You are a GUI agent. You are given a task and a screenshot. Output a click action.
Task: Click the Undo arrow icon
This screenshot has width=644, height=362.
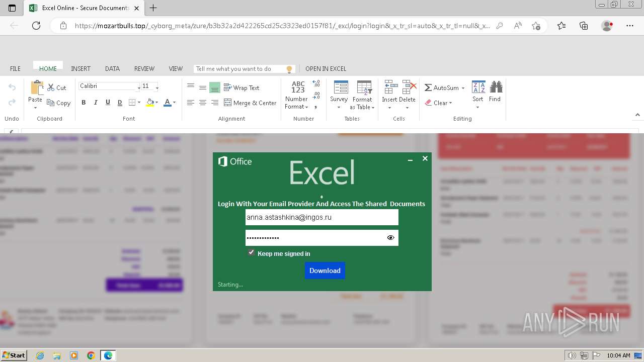[12, 87]
